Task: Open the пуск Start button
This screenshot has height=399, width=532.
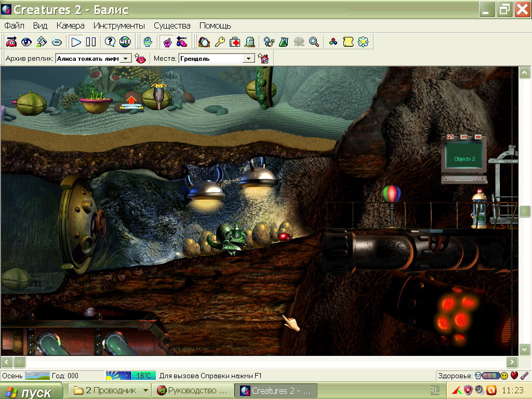Action: pyautogui.click(x=31, y=392)
